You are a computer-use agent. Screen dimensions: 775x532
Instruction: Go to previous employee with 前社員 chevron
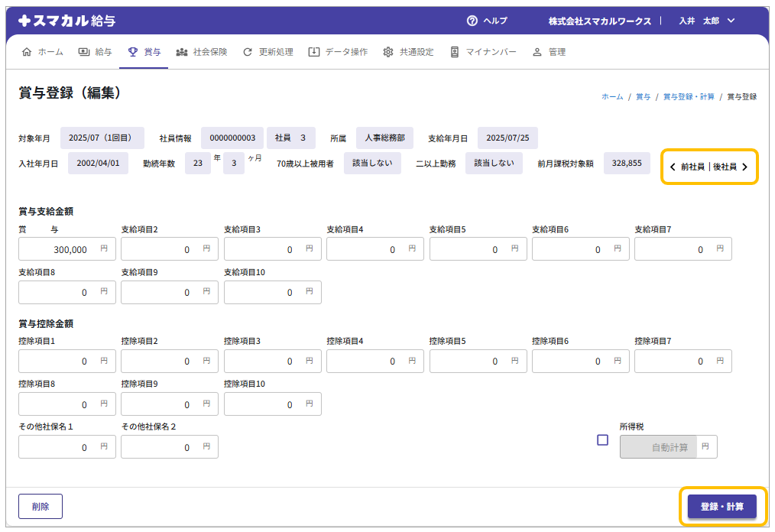673,167
